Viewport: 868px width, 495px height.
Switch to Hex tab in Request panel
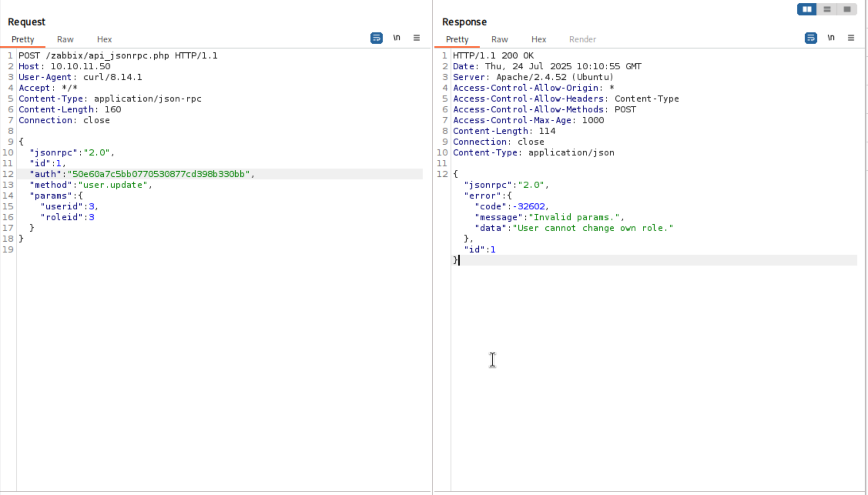coord(104,39)
